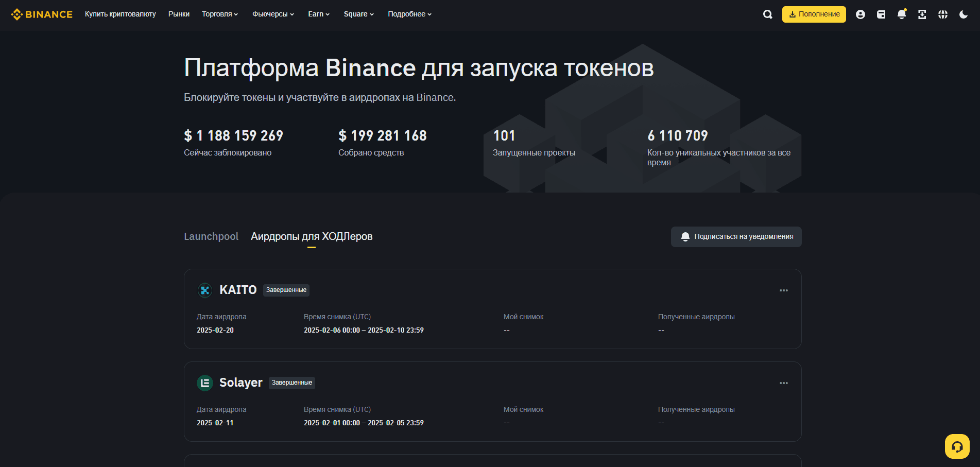Open the Solayer project title
This screenshot has width=980, height=467.
pyautogui.click(x=241, y=383)
